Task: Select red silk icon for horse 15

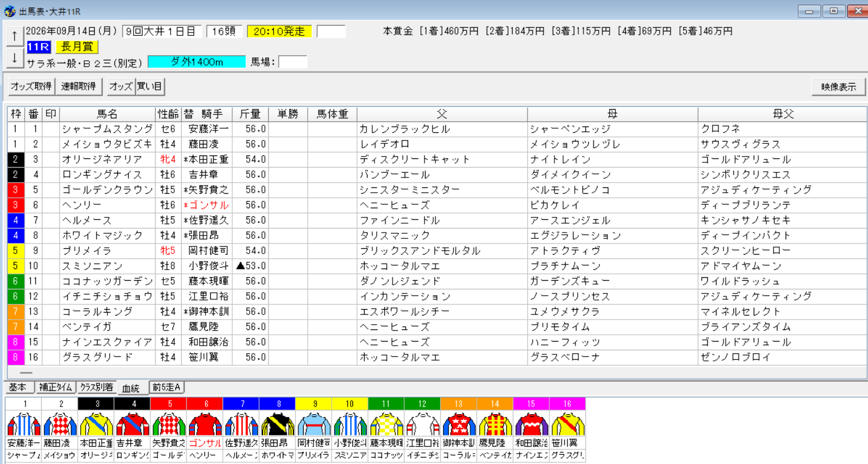Action: click(531, 424)
